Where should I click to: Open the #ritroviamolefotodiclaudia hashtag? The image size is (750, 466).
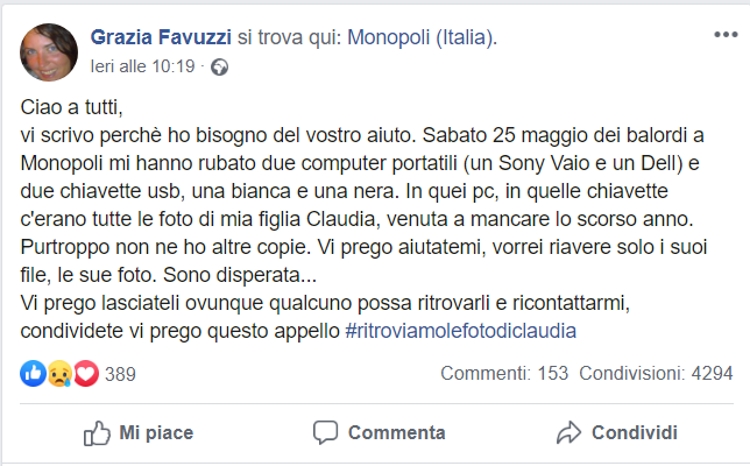click(x=460, y=330)
